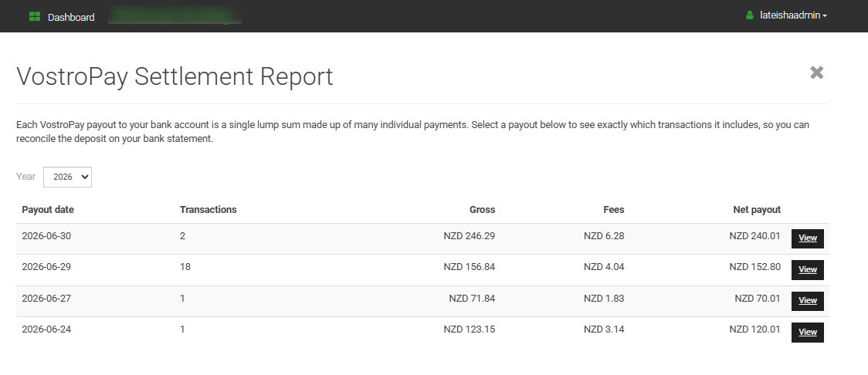Click the Year label
This screenshot has width=868, height=375.
[x=26, y=177]
